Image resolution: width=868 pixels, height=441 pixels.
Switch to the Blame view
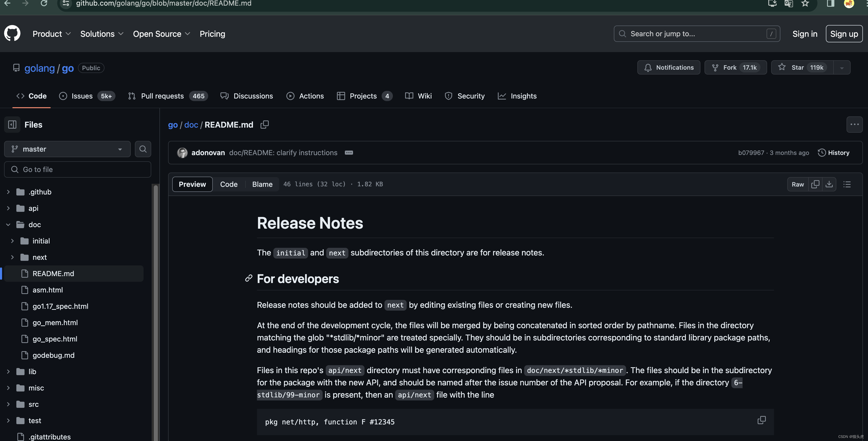coord(262,184)
